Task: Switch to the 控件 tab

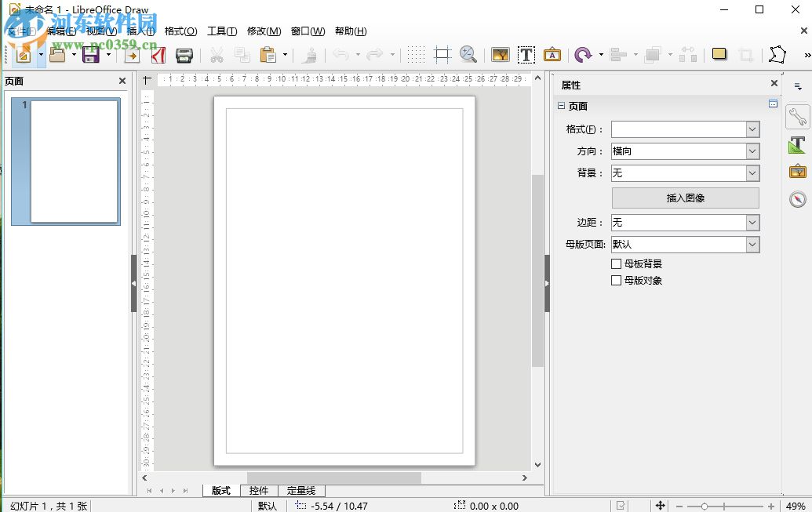Action: [259, 490]
